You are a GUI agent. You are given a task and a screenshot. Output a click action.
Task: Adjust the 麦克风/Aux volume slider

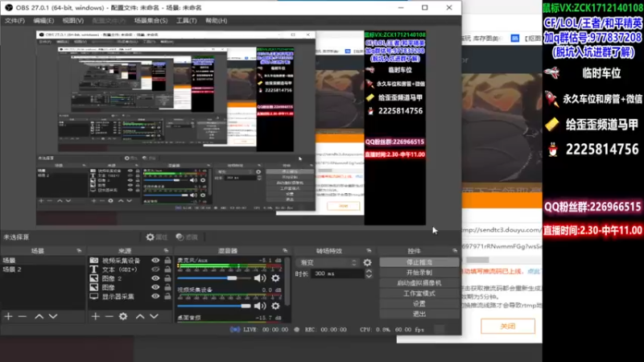click(214, 278)
